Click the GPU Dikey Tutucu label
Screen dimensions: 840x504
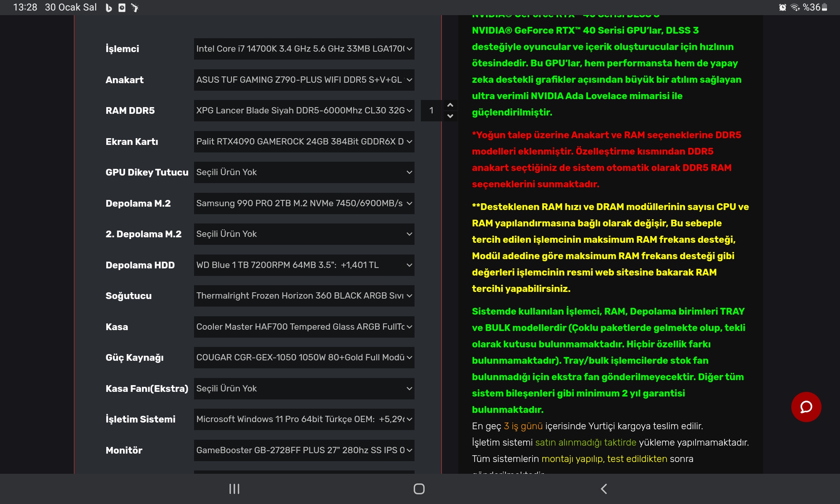pos(147,172)
